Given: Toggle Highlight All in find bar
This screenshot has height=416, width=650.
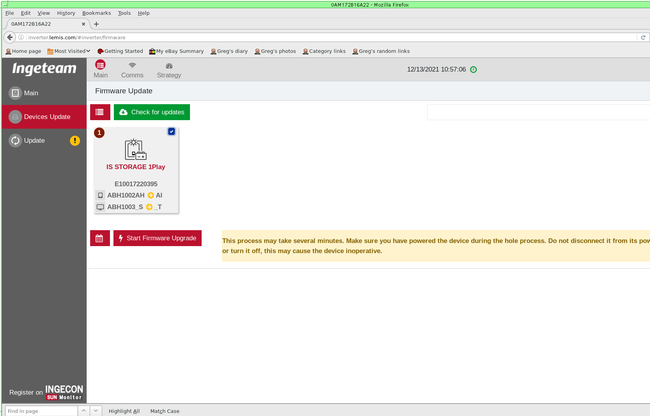Looking at the screenshot, I should coord(124,411).
